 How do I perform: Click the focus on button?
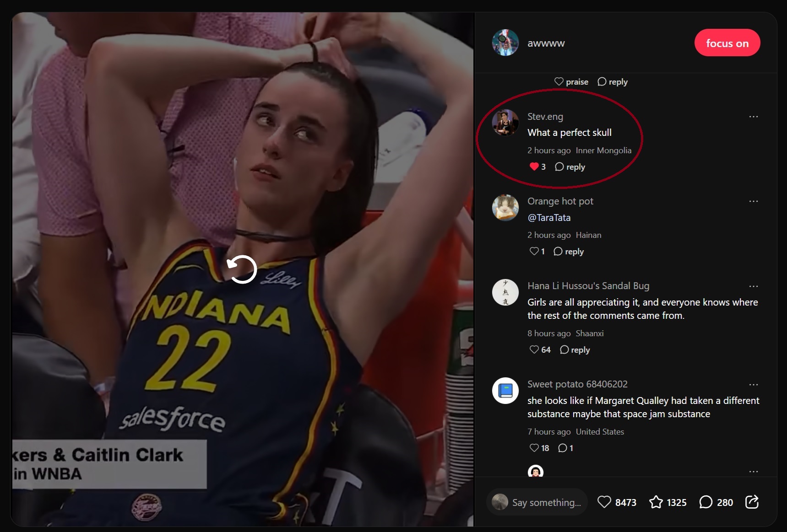point(727,43)
